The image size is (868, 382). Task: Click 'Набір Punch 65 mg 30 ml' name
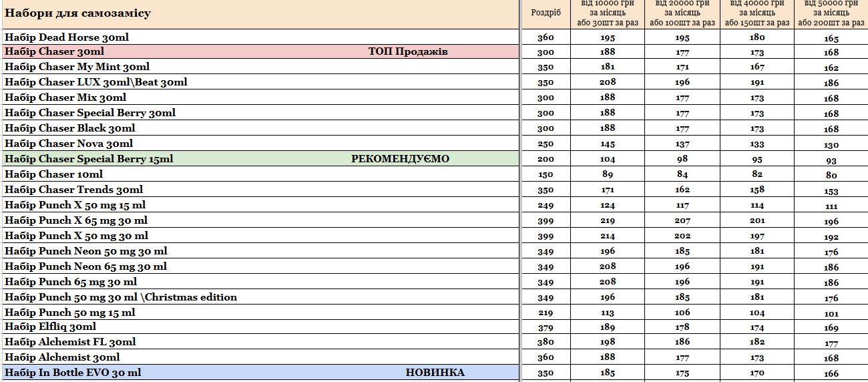[x=71, y=282]
